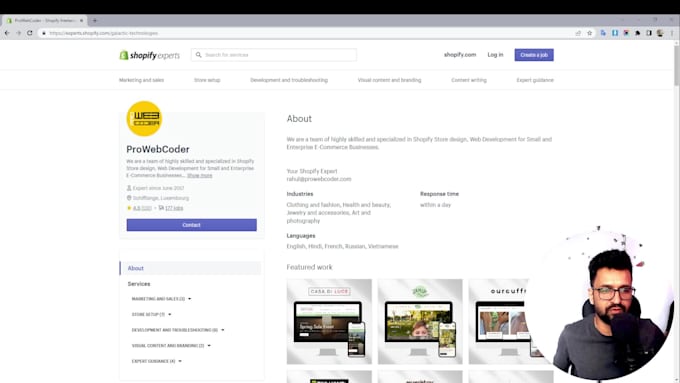Viewport: 680px width, 383px height.
Task: Click the Contact button
Action: (192, 225)
